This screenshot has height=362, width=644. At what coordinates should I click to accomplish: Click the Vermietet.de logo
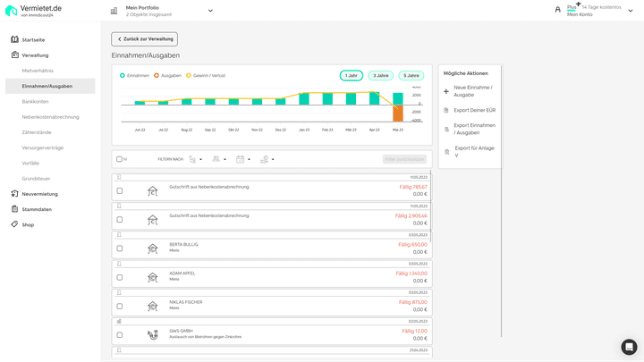pos(35,11)
